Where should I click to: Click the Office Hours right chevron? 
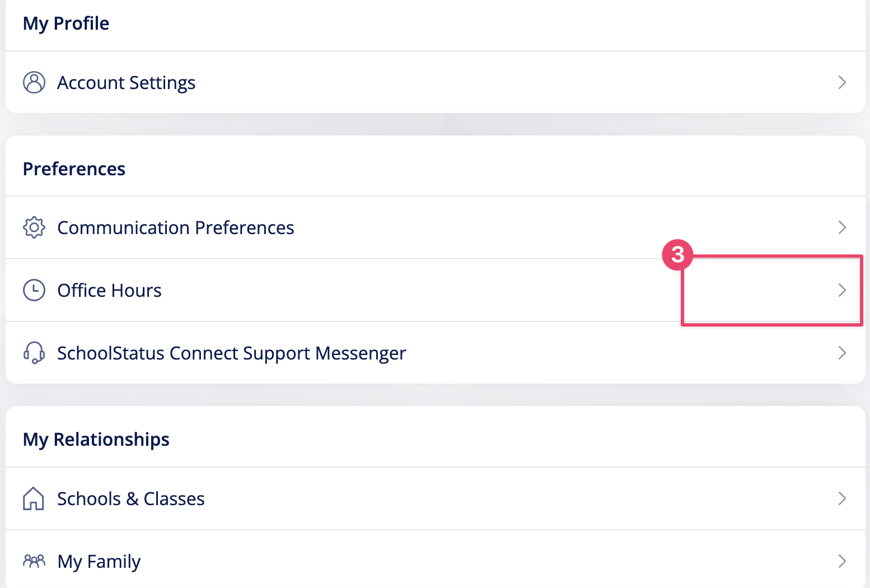pos(842,290)
